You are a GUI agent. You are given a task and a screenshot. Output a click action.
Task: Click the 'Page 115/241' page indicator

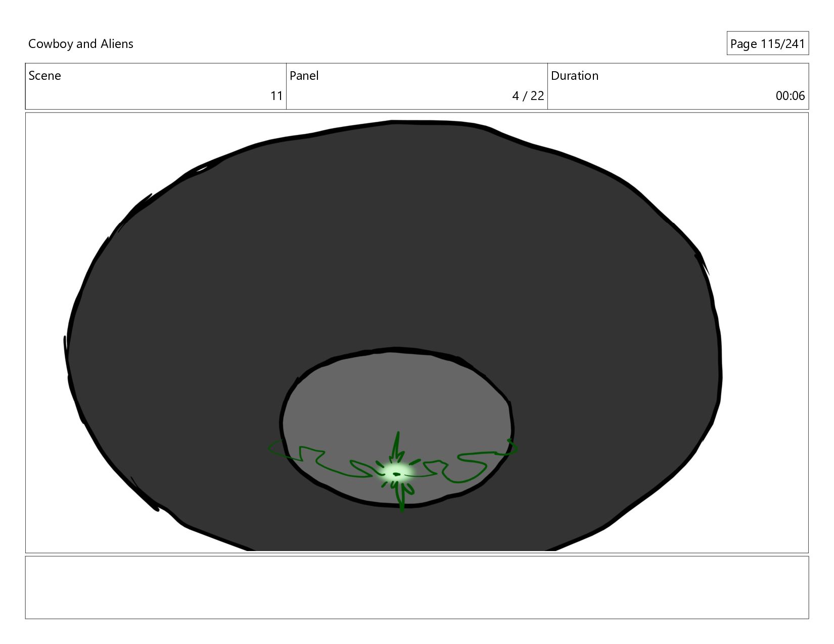coord(767,44)
